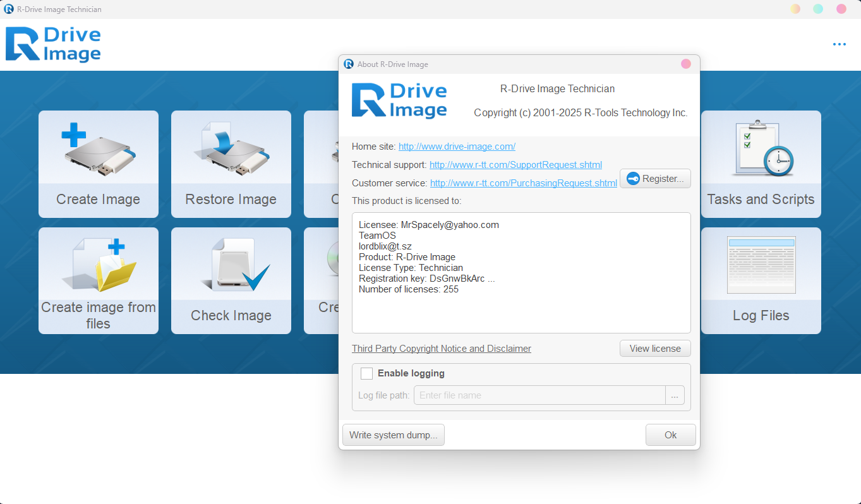The height and width of the screenshot is (504, 861).
Task: Open Third Party Copyright Notice and Disclaimer
Action: (x=441, y=349)
